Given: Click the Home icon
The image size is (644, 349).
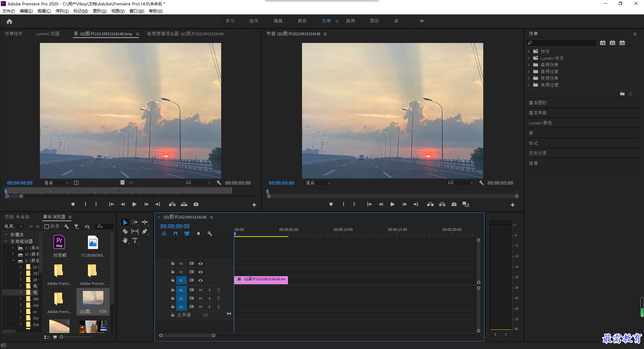Looking at the screenshot, I should coord(9,21).
